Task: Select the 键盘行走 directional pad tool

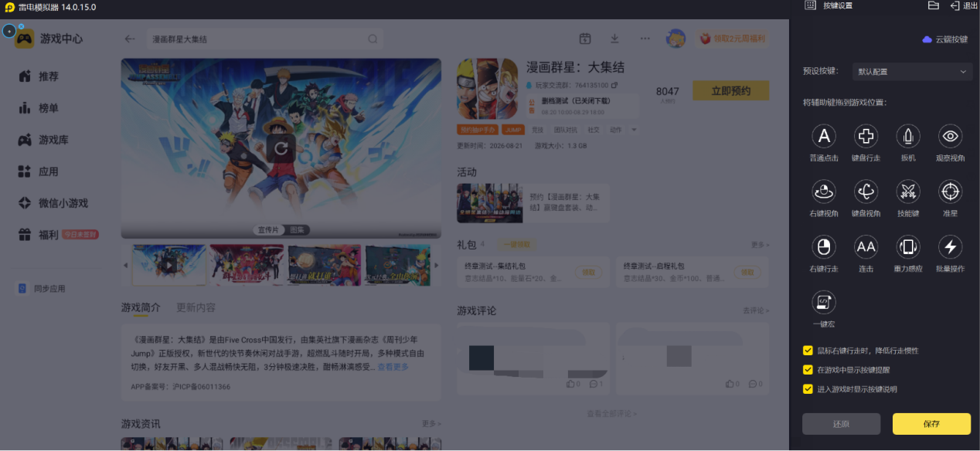Action: 866,137
